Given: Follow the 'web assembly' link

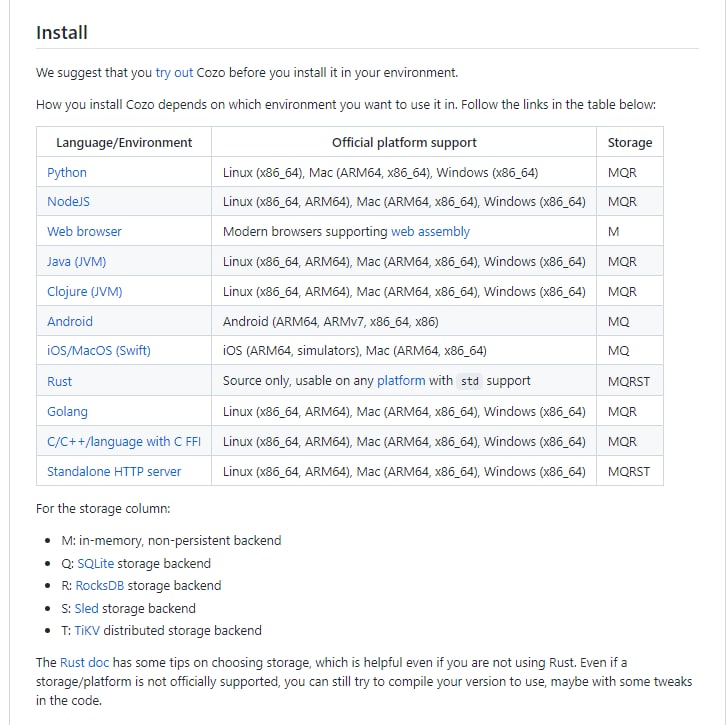Looking at the screenshot, I should click(430, 232).
